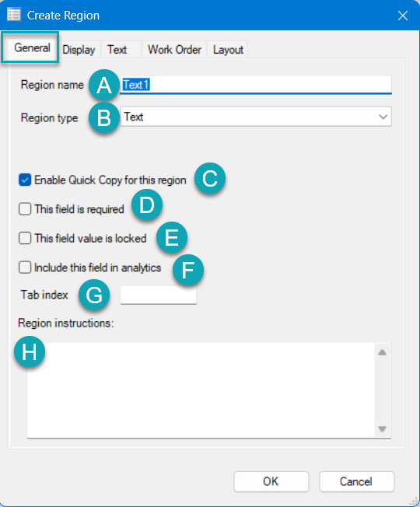Confirm with the OK button
Image resolution: width=420 pixels, height=507 pixels.
(271, 481)
